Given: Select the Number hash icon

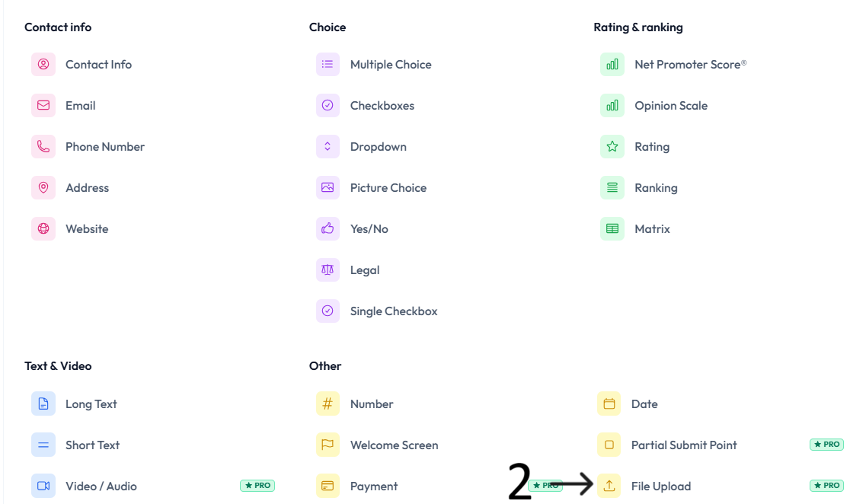Looking at the screenshot, I should pyautogui.click(x=328, y=404).
